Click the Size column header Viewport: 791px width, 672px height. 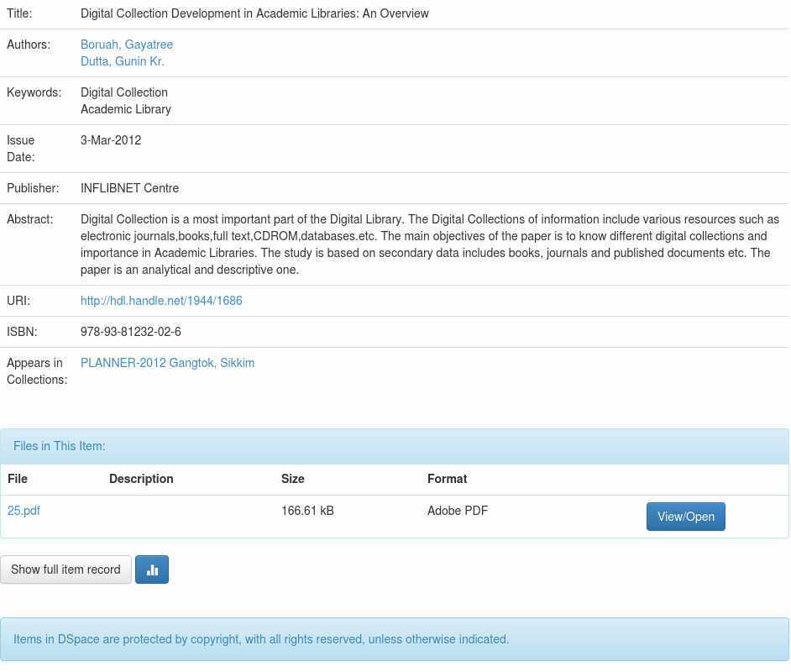tap(293, 479)
